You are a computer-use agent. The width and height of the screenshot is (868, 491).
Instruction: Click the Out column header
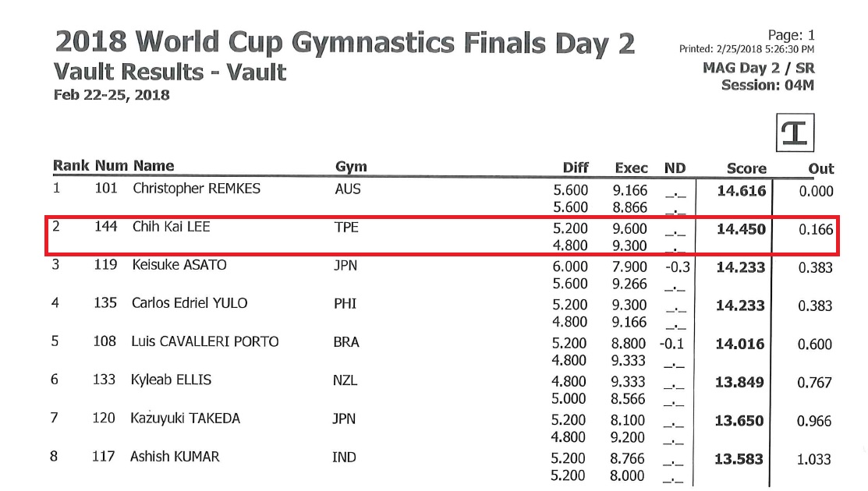tap(821, 168)
